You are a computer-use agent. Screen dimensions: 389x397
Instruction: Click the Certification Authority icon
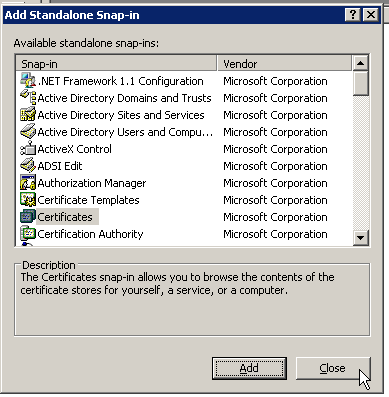(28, 233)
